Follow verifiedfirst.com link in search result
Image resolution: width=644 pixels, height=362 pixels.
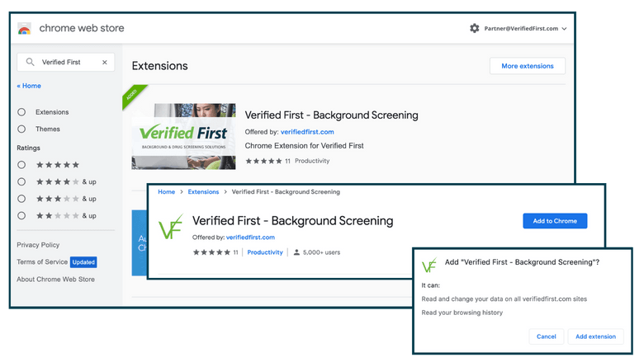[307, 132]
